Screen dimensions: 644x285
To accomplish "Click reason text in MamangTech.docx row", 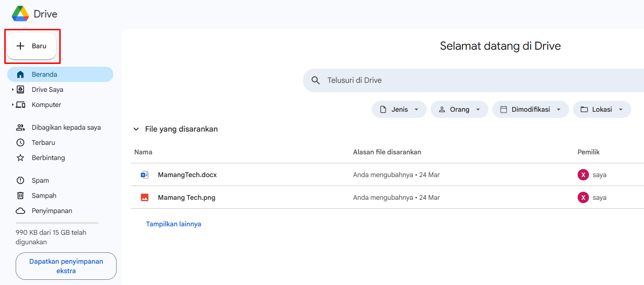I will (396, 175).
